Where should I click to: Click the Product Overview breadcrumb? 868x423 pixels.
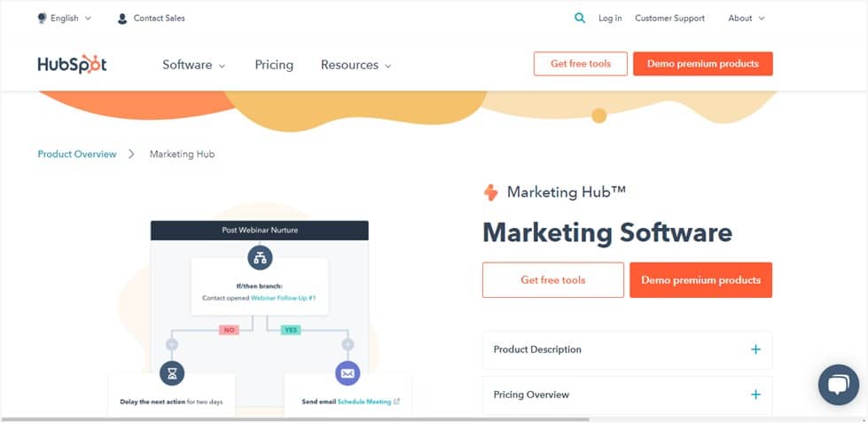77,154
